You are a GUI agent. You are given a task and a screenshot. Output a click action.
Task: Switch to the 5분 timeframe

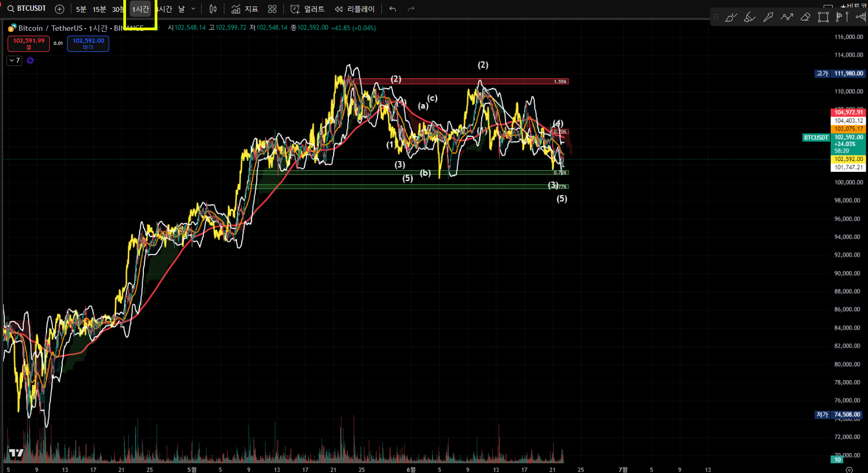pyautogui.click(x=81, y=9)
